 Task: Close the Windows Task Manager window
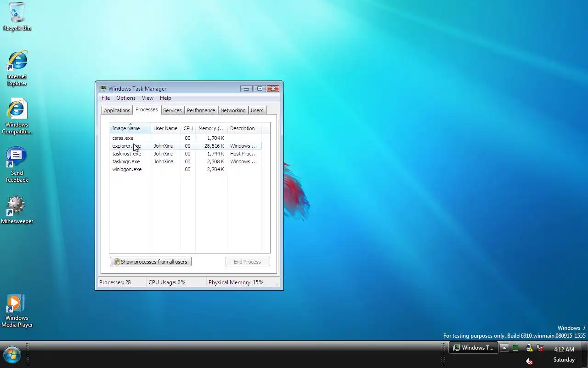(273, 89)
